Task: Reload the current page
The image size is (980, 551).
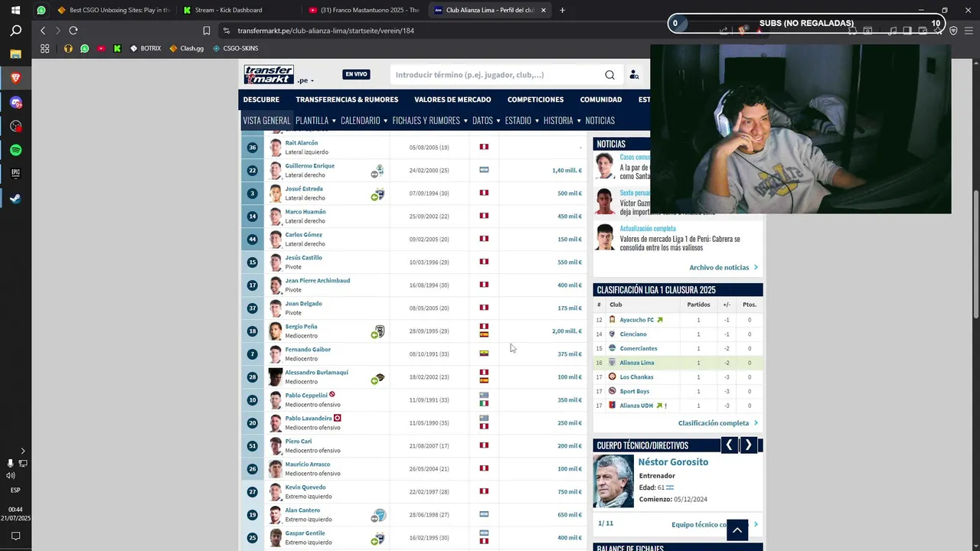Action: (73, 31)
